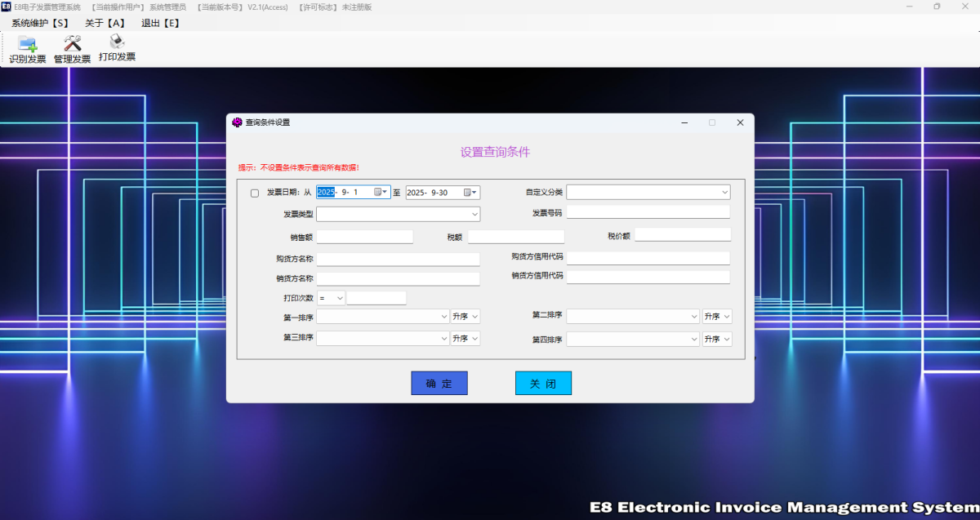Open calendar picker for end date

pyautogui.click(x=470, y=193)
